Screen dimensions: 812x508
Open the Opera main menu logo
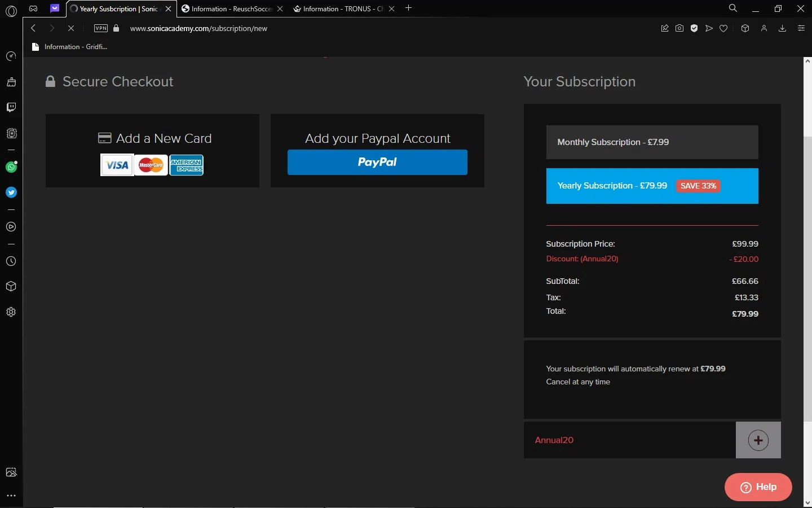pyautogui.click(x=11, y=10)
